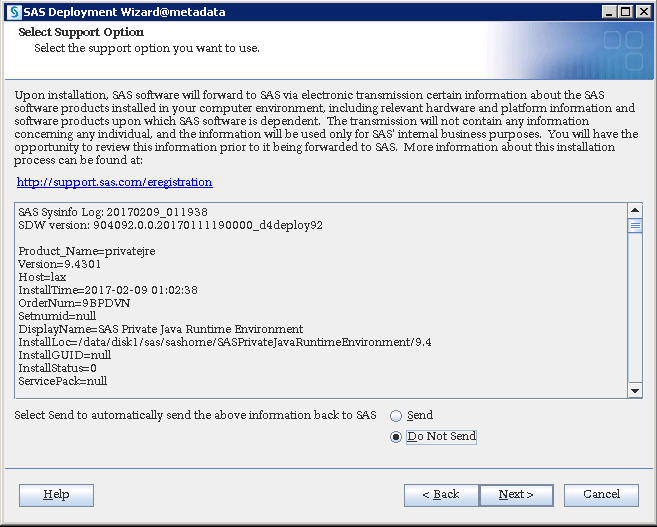Click the 'Version=9.4301' line
This screenshot has height=527, width=657.
[x=59, y=264]
